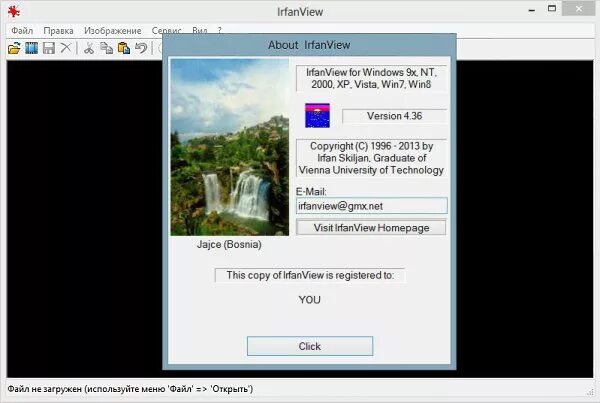Click the Visit IrfanView Homepage button
600x403 pixels.
coord(371,228)
